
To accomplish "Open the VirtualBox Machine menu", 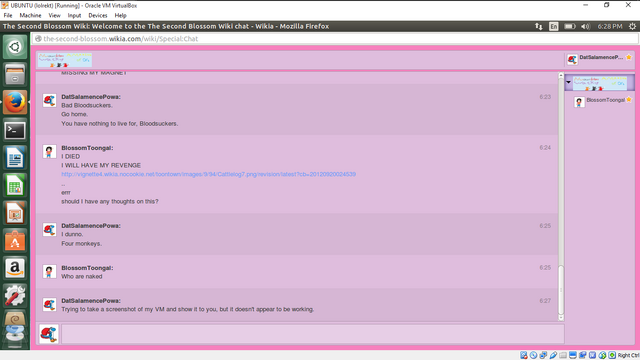I will (30, 16).
